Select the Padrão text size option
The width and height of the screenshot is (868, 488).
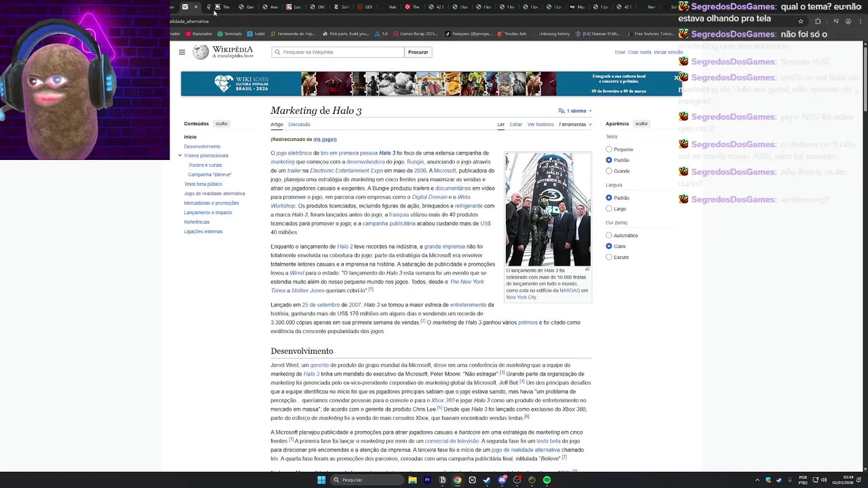click(609, 160)
